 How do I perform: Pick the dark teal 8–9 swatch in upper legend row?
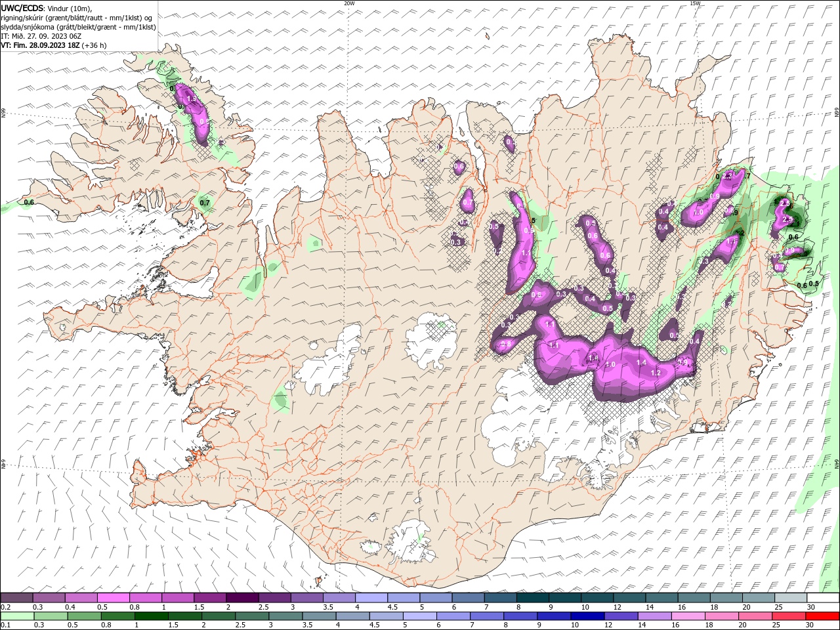point(532,598)
